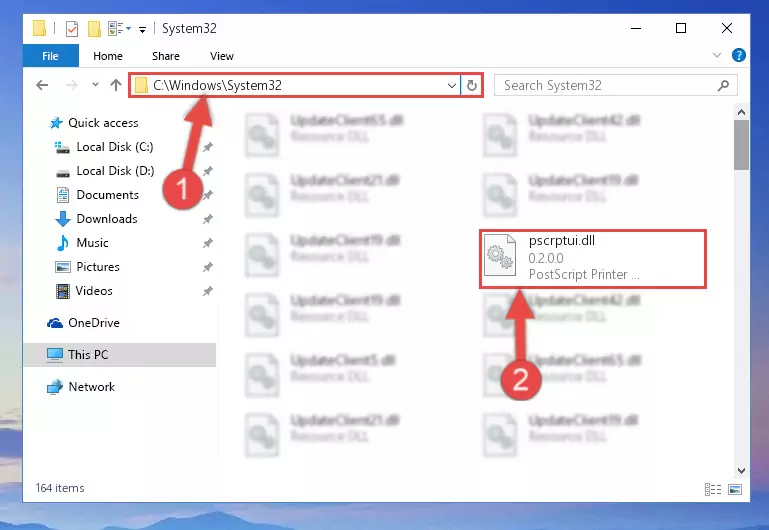Open the Downloads folder in sidebar
This screenshot has width=769, height=530.
click(x=107, y=219)
